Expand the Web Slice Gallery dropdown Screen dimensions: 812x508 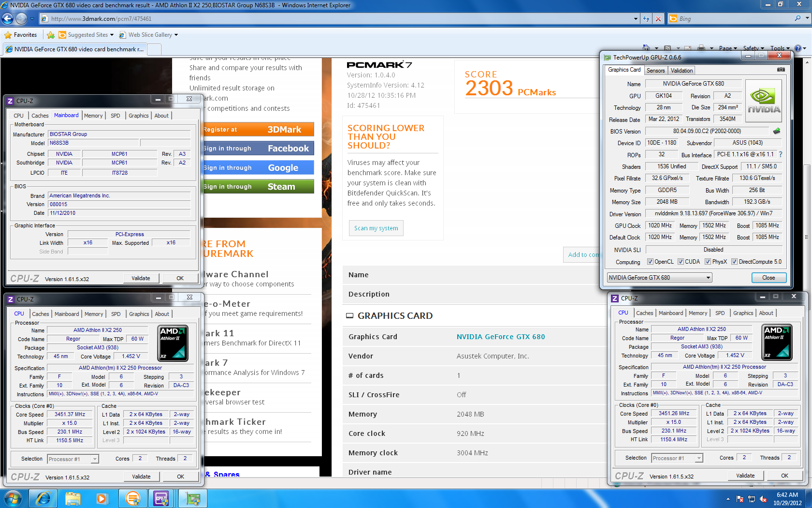click(176, 35)
